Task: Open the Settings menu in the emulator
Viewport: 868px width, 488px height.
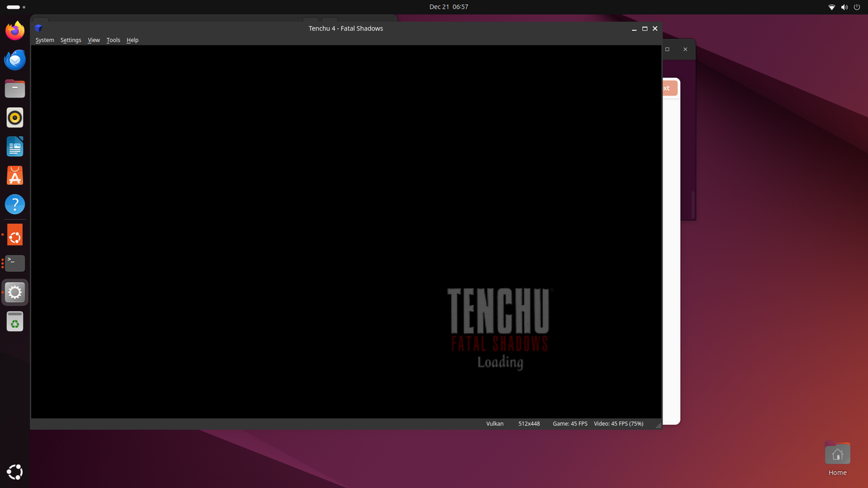Action: pyautogui.click(x=71, y=40)
